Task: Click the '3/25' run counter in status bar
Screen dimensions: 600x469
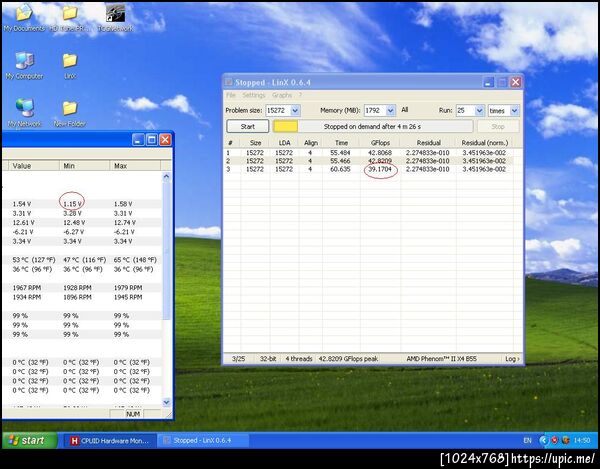Action: coord(238,359)
